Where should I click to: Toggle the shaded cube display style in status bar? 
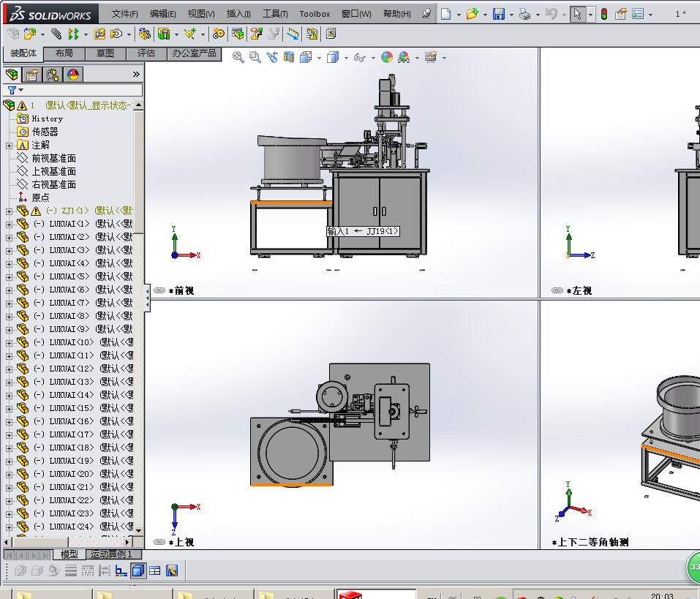(x=138, y=570)
